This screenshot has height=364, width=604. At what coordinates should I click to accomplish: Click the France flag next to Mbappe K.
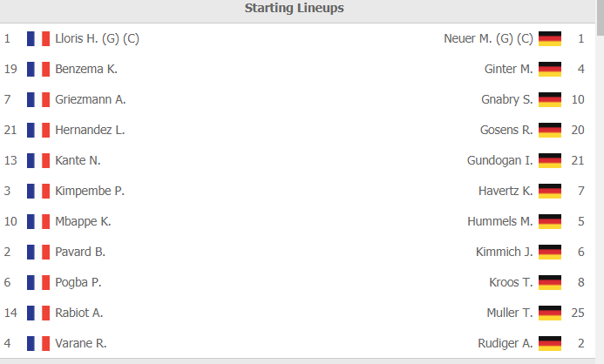pyautogui.click(x=38, y=222)
